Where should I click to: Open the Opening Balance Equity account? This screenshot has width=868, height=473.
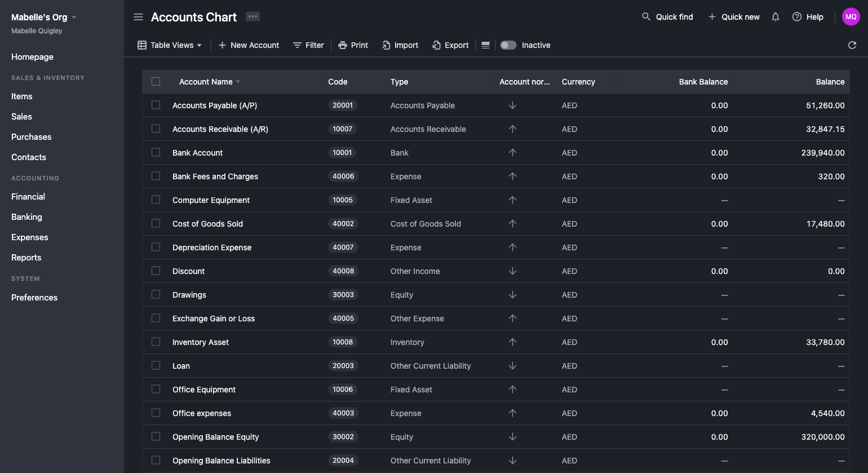(x=216, y=437)
